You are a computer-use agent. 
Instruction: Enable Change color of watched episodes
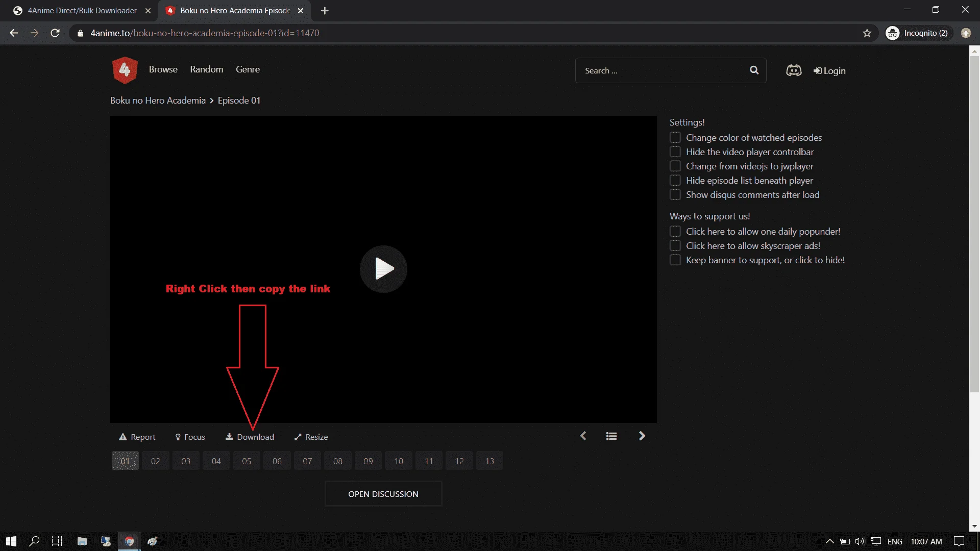click(675, 138)
